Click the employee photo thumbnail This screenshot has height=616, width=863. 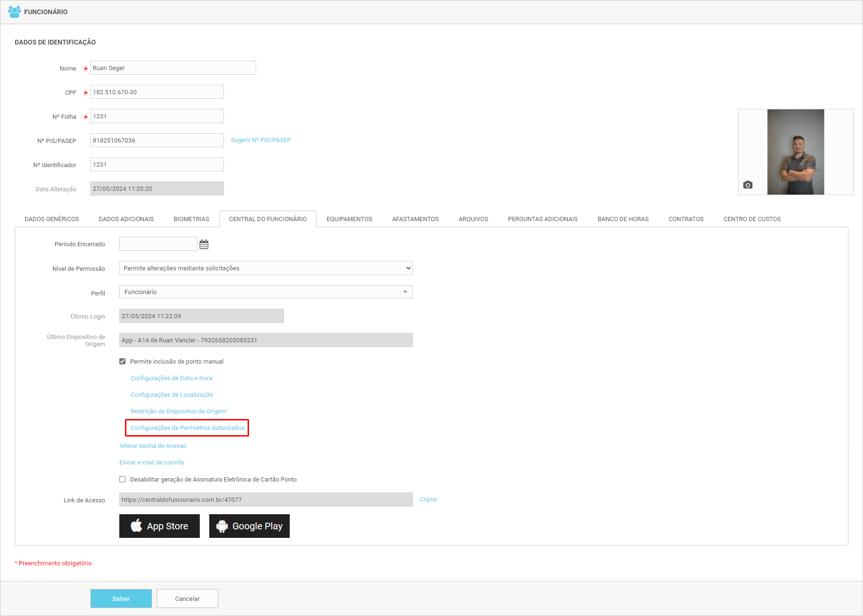click(x=795, y=152)
